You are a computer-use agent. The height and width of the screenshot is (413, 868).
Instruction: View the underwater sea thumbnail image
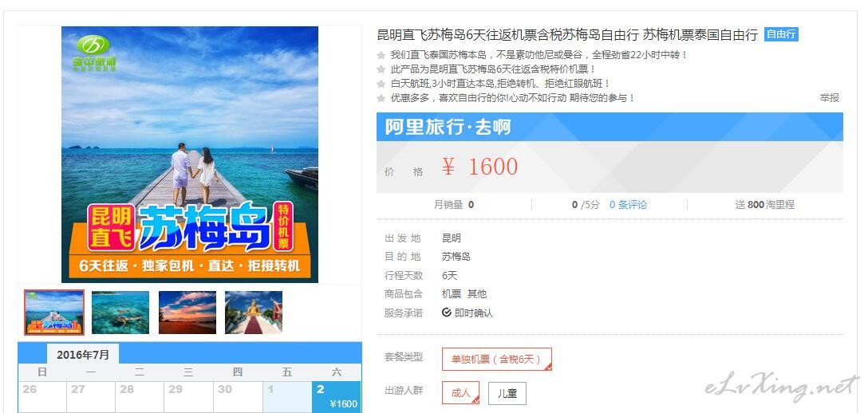coord(120,313)
